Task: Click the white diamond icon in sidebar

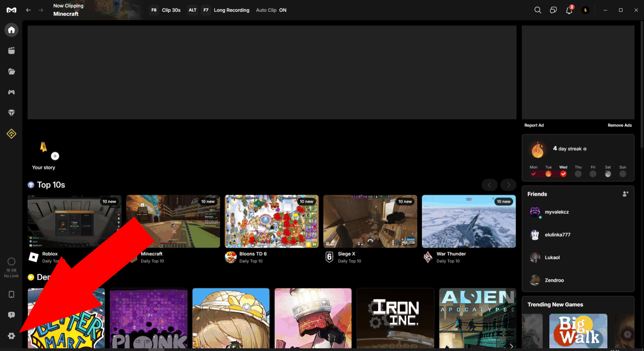Action: (x=11, y=113)
